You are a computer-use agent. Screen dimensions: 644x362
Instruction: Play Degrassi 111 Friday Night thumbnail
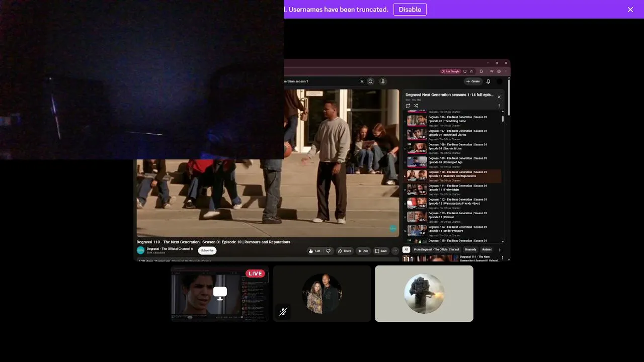coord(417,190)
